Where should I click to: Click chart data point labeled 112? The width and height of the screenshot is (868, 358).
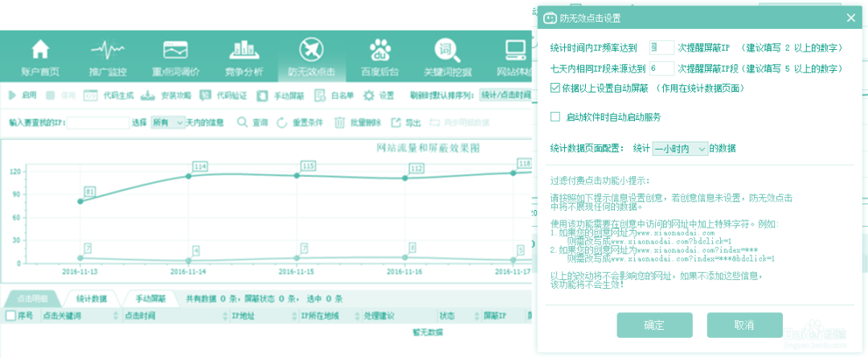[x=404, y=178]
